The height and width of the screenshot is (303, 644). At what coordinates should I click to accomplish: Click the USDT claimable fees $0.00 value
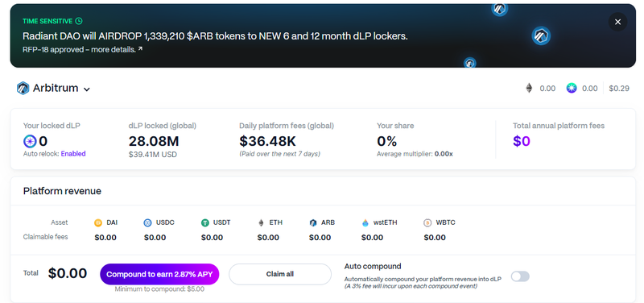[212, 238]
